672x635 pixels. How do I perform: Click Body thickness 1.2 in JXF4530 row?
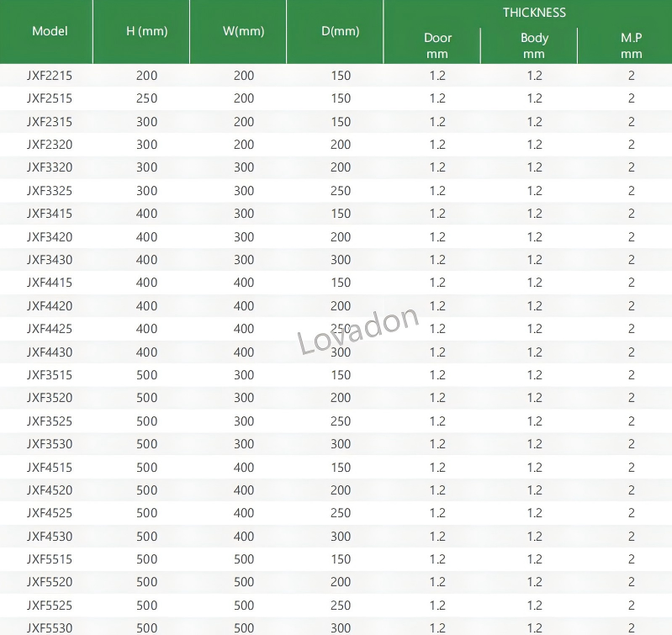coord(534,537)
